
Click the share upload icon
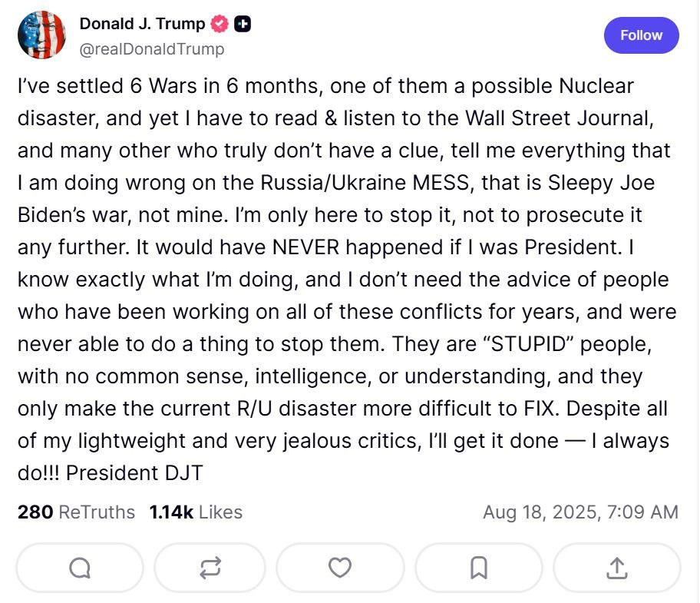click(x=616, y=568)
